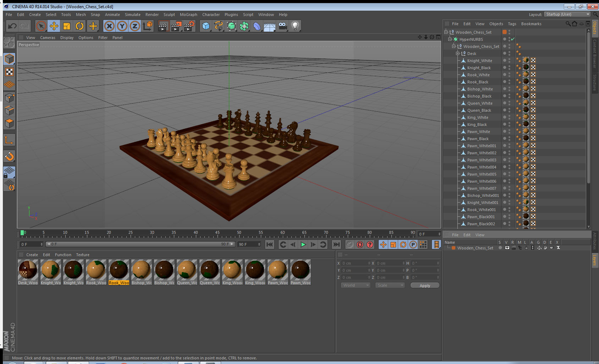Open the World coordinate dropdown

click(356, 285)
